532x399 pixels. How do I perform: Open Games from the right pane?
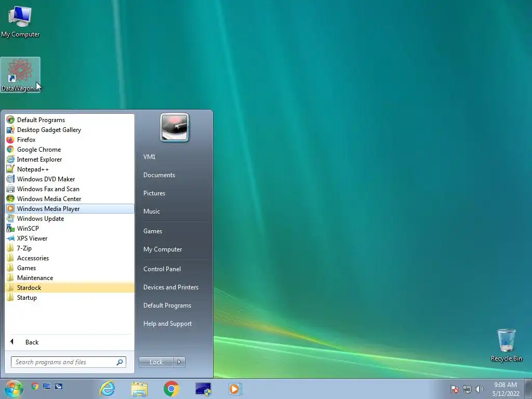pos(153,231)
